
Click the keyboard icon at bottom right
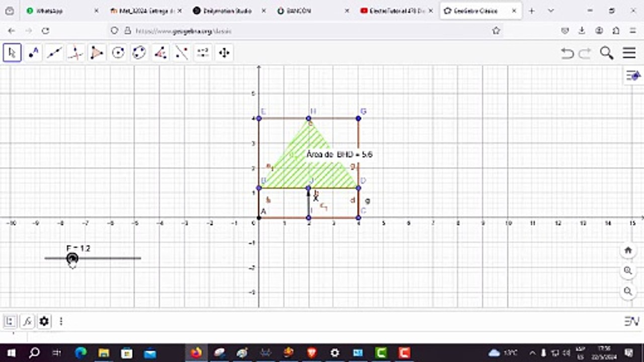click(x=631, y=321)
